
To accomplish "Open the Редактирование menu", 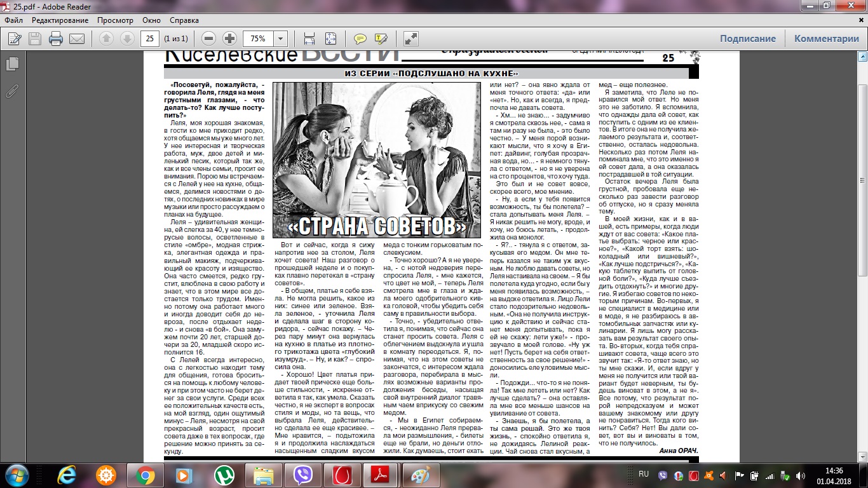I will [x=59, y=20].
